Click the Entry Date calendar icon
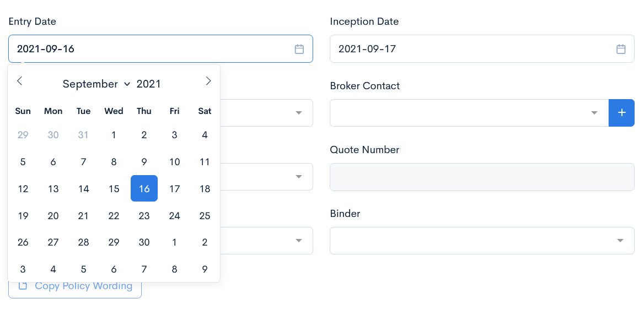This screenshot has height=310, width=644. click(x=299, y=49)
